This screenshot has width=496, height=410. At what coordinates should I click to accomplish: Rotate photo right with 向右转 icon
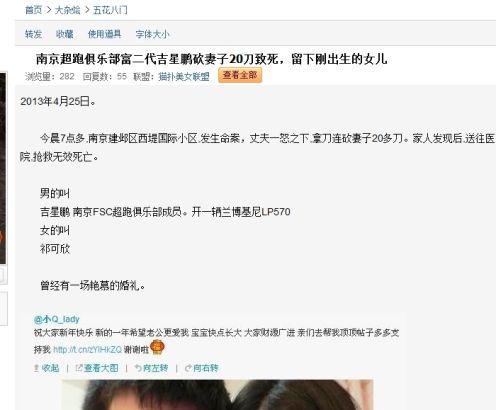coord(202,368)
